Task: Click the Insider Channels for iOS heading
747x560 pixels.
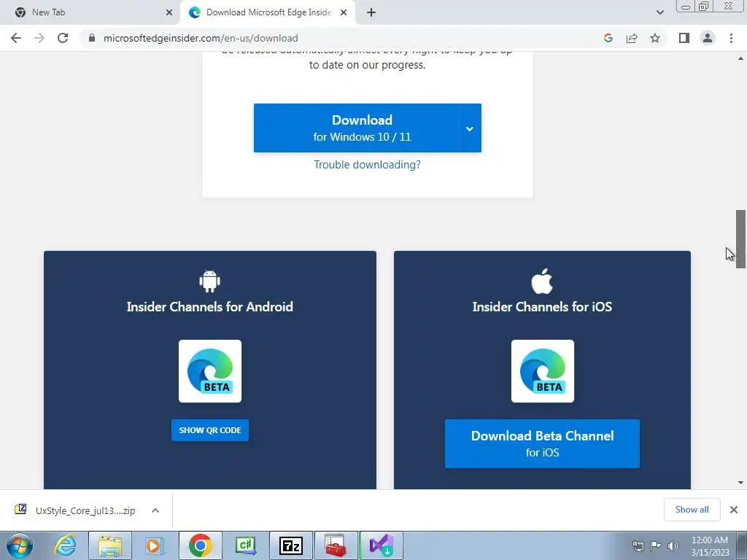Action: [x=542, y=307]
